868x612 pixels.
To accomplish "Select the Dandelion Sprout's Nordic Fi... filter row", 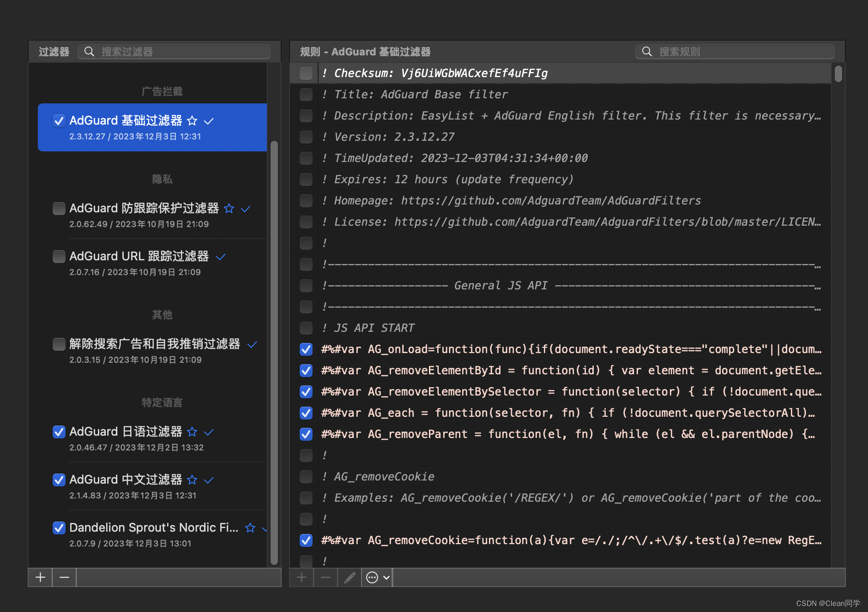I will click(152, 534).
